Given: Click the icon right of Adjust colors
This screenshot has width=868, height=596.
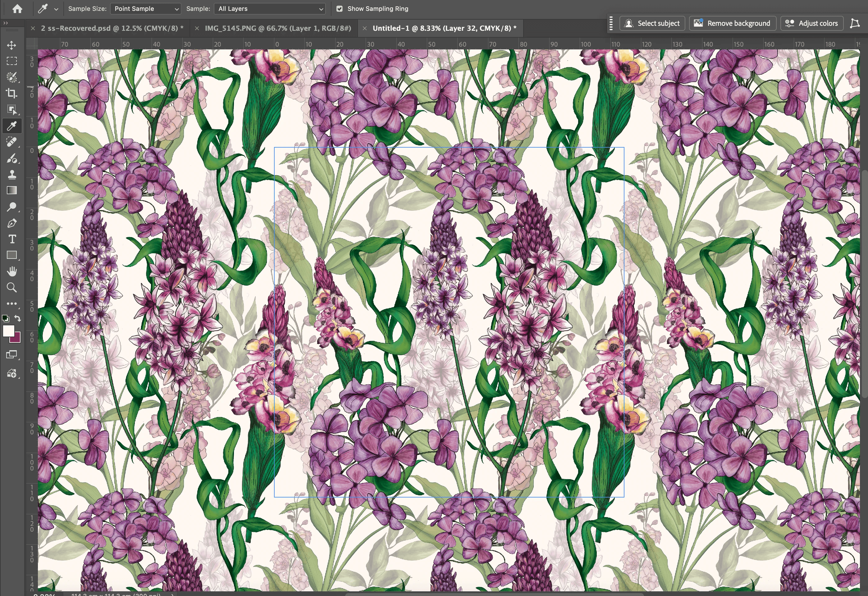Looking at the screenshot, I should (x=855, y=23).
